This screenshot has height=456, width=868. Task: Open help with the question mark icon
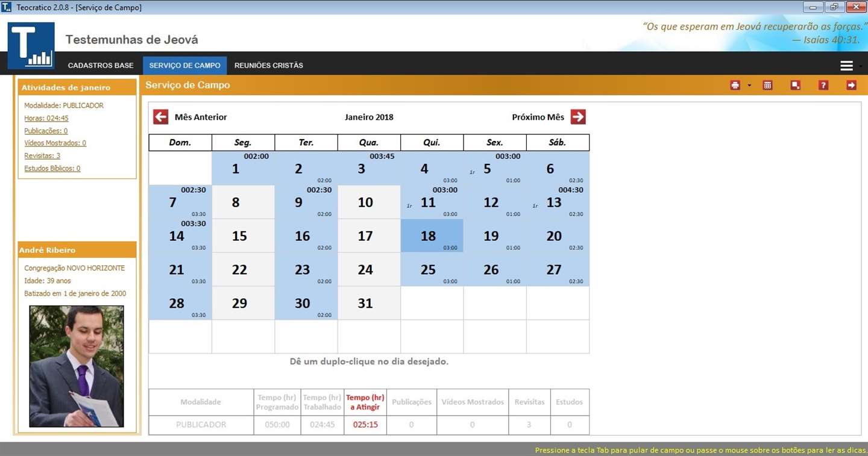click(x=823, y=86)
